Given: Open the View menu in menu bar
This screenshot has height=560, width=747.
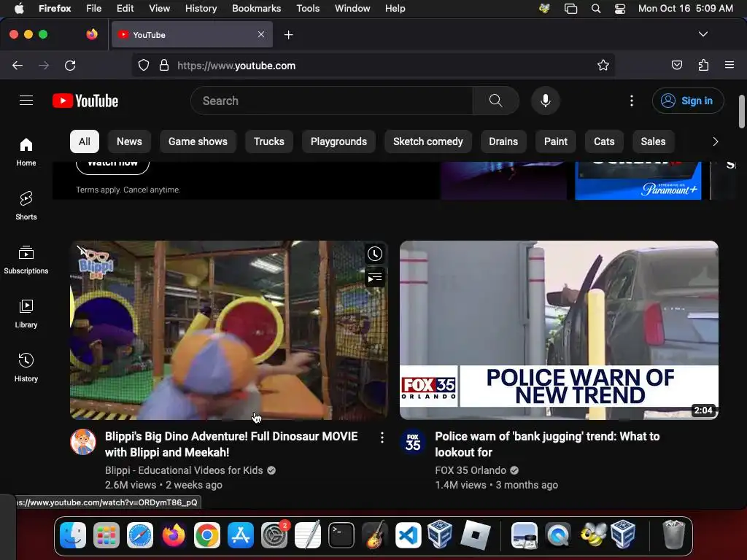Looking at the screenshot, I should pyautogui.click(x=159, y=8).
